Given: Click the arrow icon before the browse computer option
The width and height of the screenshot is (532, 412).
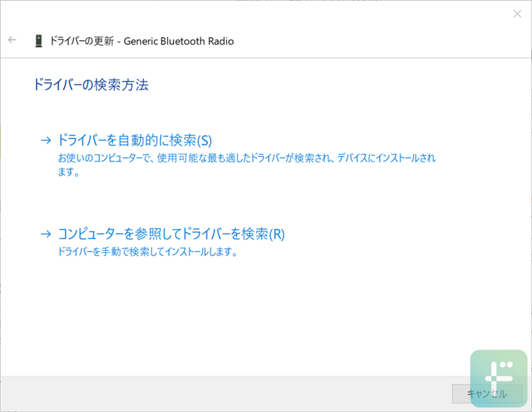Looking at the screenshot, I should [x=46, y=234].
